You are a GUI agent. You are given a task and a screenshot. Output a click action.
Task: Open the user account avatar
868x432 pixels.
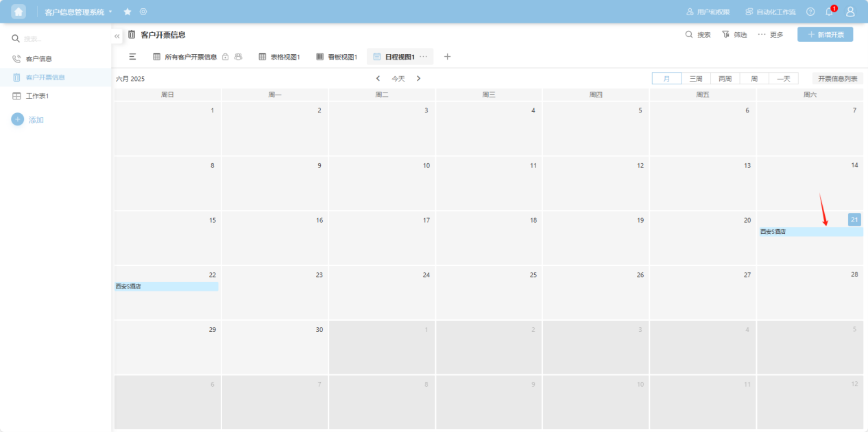click(850, 12)
